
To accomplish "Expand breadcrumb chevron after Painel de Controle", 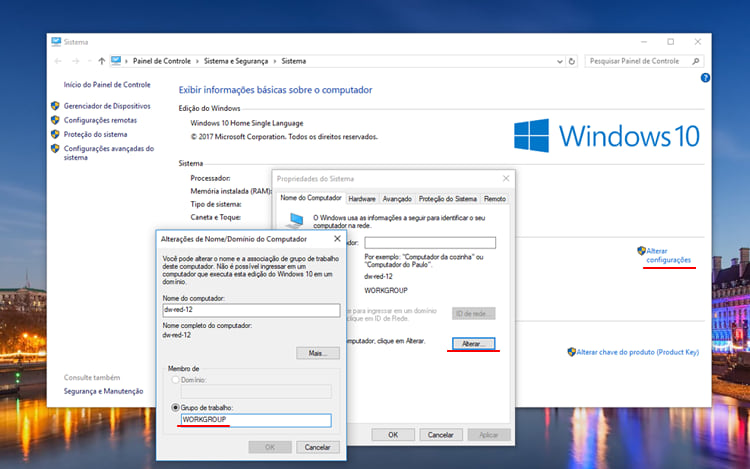I will pos(197,61).
